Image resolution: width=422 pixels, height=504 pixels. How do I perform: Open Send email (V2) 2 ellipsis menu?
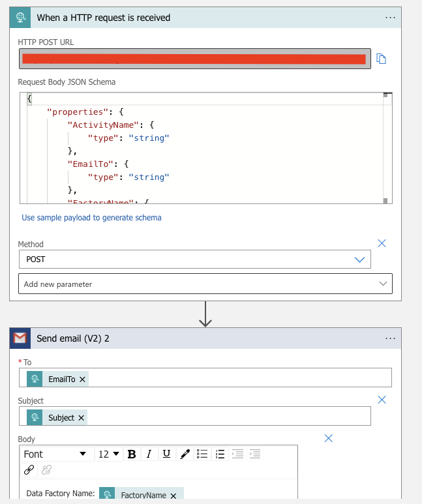[x=391, y=338]
